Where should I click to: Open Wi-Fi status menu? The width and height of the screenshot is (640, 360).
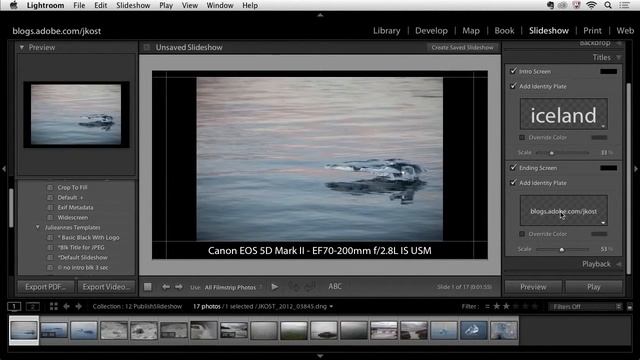coord(591,5)
